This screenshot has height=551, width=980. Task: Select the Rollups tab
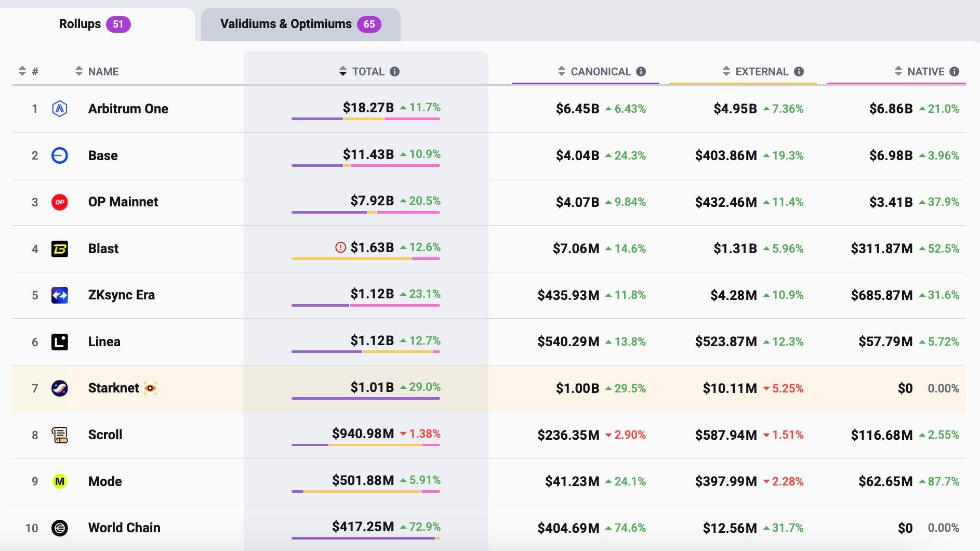[95, 23]
